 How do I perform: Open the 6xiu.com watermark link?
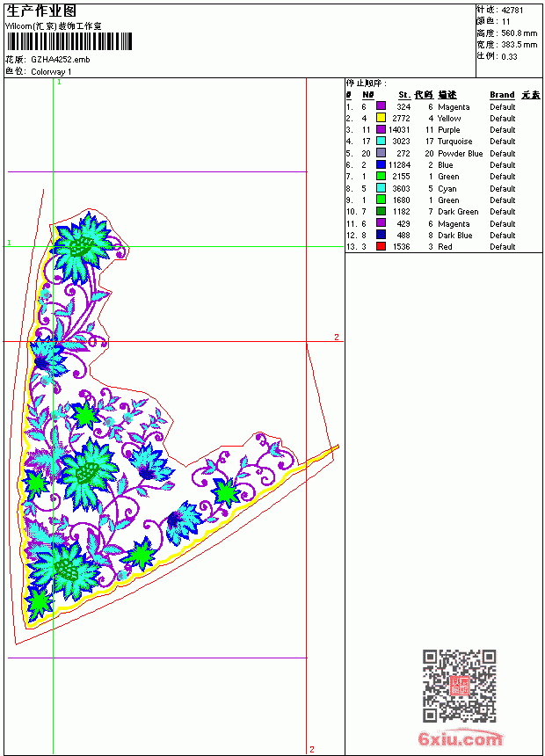pos(460,738)
